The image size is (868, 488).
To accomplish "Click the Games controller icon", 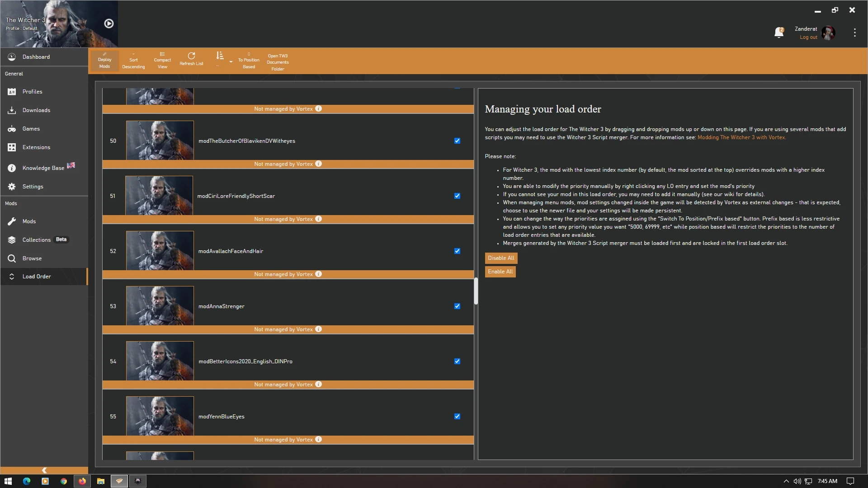I will pyautogui.click(x=12, y=129).
